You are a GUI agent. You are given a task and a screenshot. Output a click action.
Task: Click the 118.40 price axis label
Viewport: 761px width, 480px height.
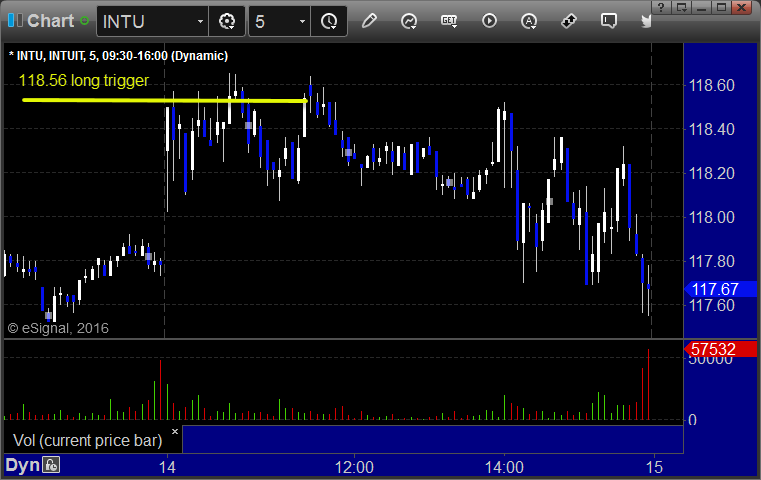pos(711,130)
